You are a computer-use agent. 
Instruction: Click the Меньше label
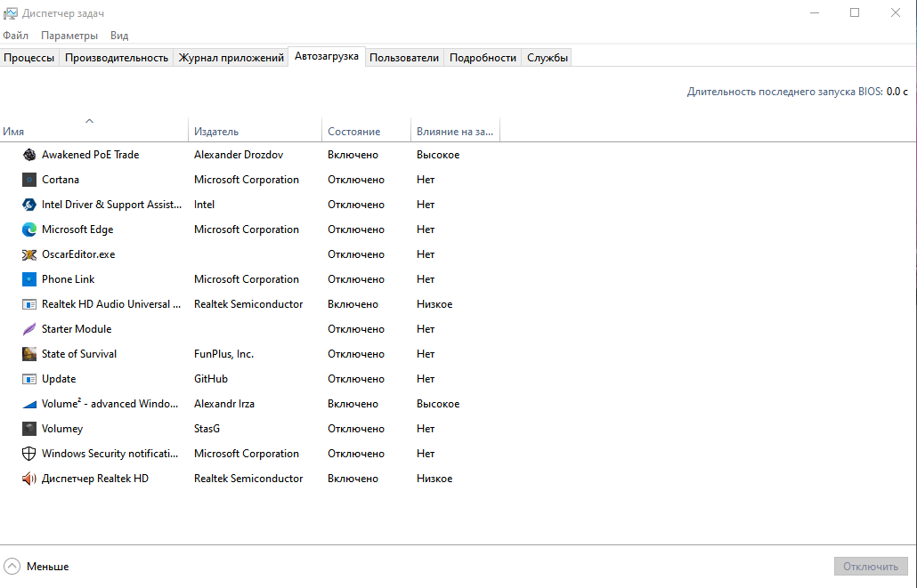47,567
